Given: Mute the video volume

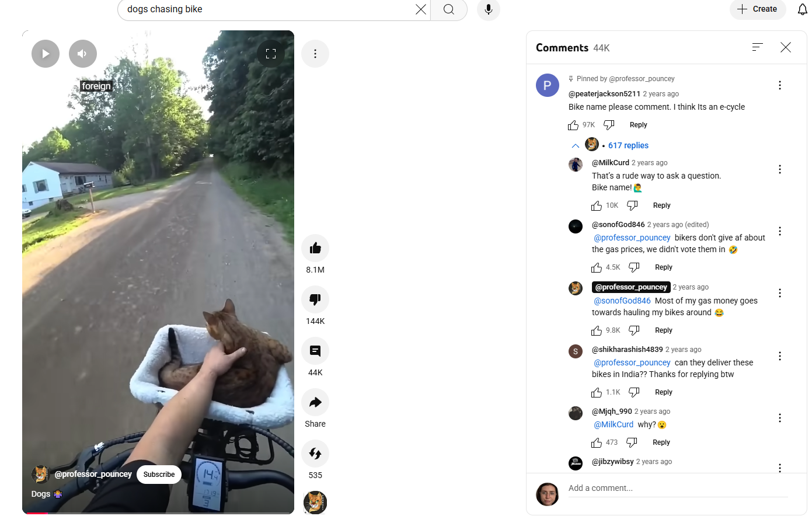Looking at the screenshot, I should [x=83, y=54].
